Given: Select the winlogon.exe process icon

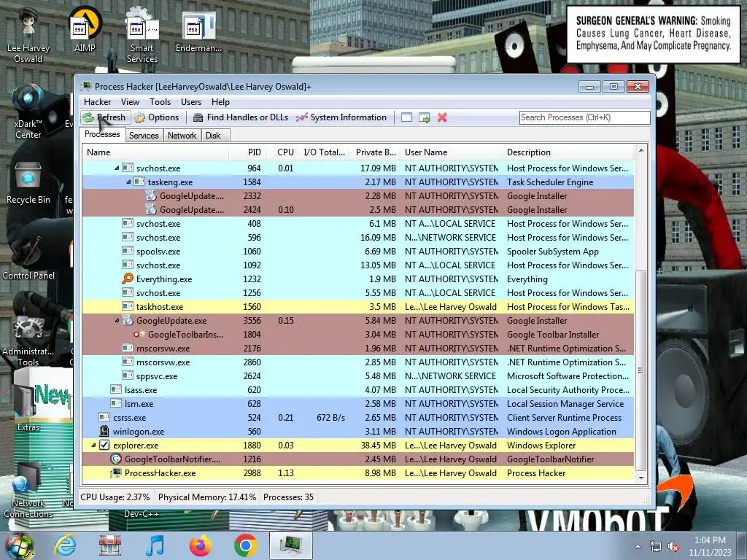Looking at the screenshot, I should tap(104, 432).
